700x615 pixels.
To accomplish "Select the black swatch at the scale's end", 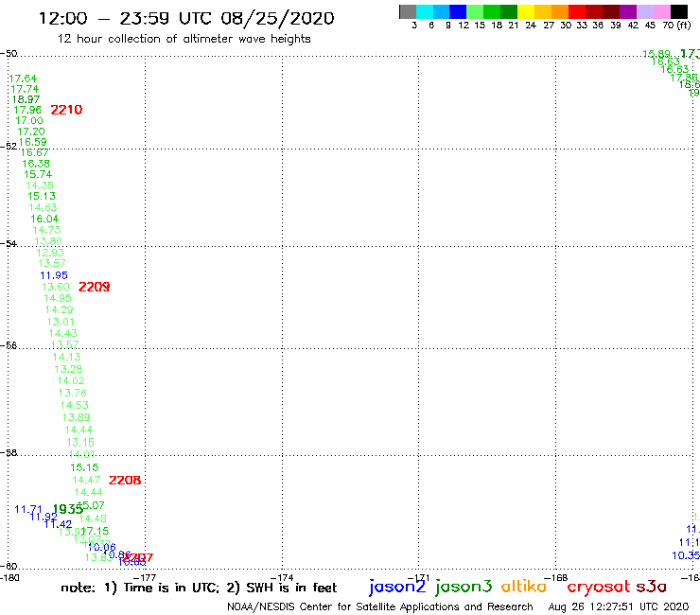I will click(679, 11).
